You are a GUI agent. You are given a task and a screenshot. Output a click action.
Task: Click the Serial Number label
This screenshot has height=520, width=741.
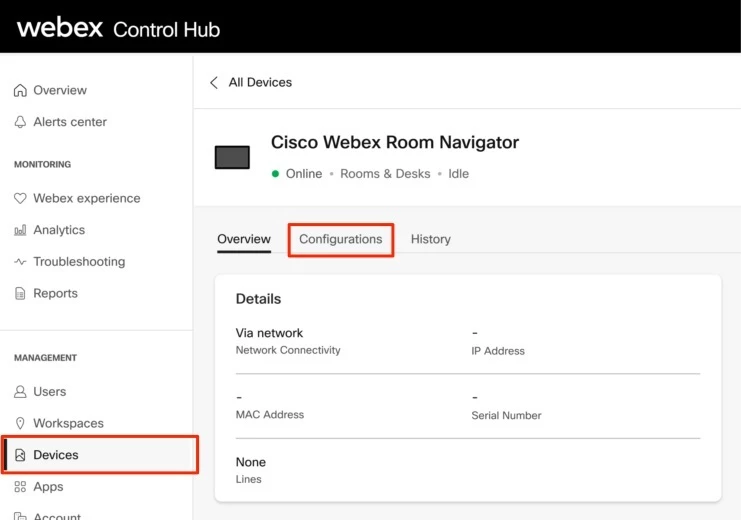pos(506,416)
